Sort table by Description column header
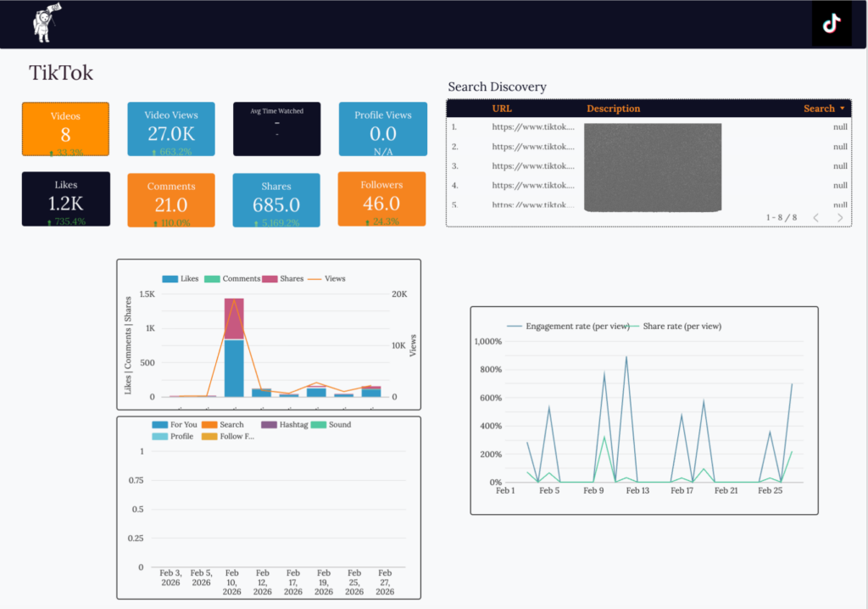This screenshot has height=609, width=868. click(613, 109)
